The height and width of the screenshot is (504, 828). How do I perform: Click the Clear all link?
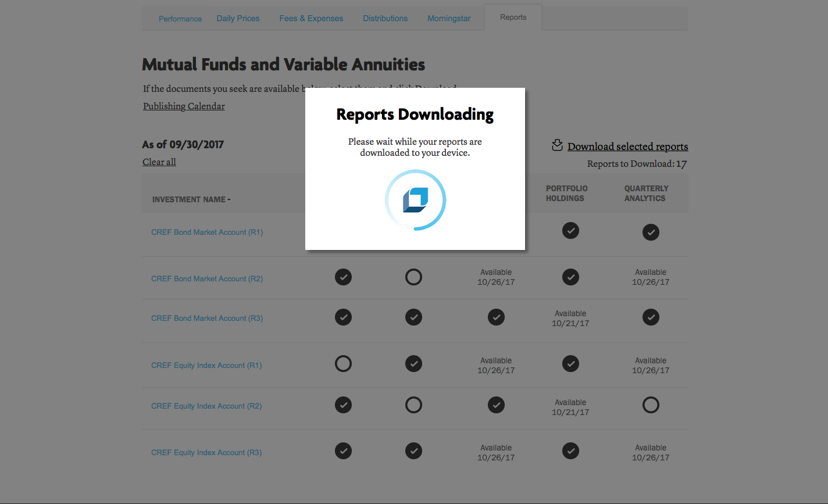(159, 162)
